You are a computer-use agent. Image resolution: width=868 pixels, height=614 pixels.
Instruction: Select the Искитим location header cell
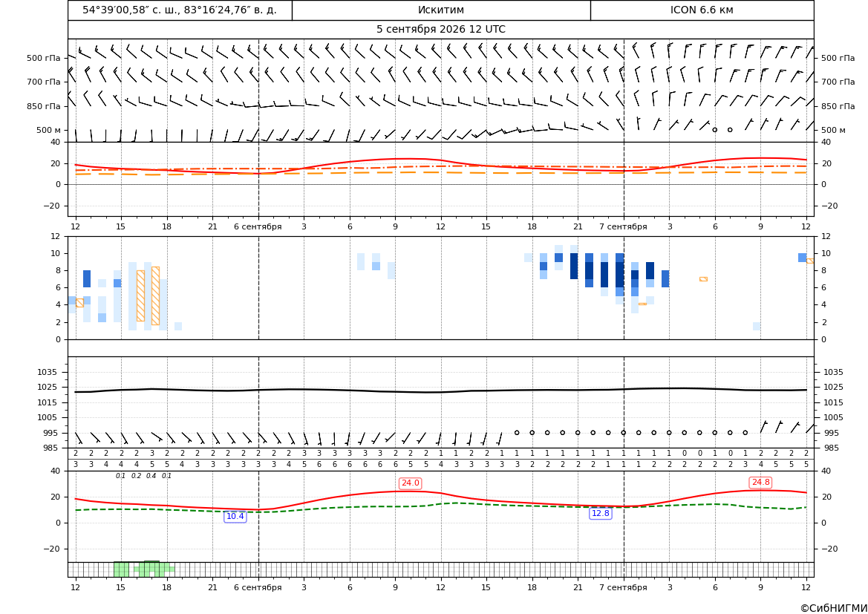pos(441,10)
